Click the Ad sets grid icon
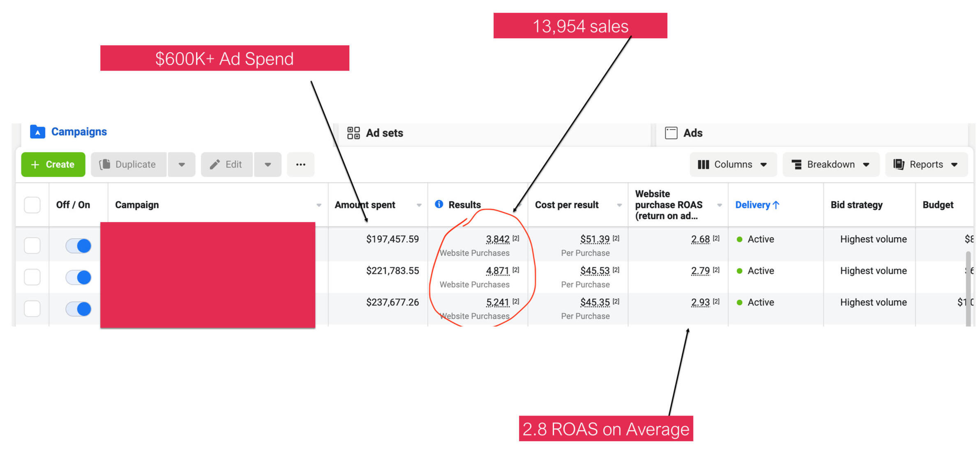The height and width of the screenshot is (451, 980). [x=353, y=133]
